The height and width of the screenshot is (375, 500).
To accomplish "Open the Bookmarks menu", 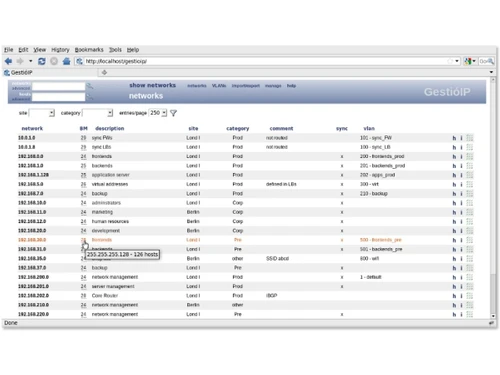I will [x=89, y=50].
